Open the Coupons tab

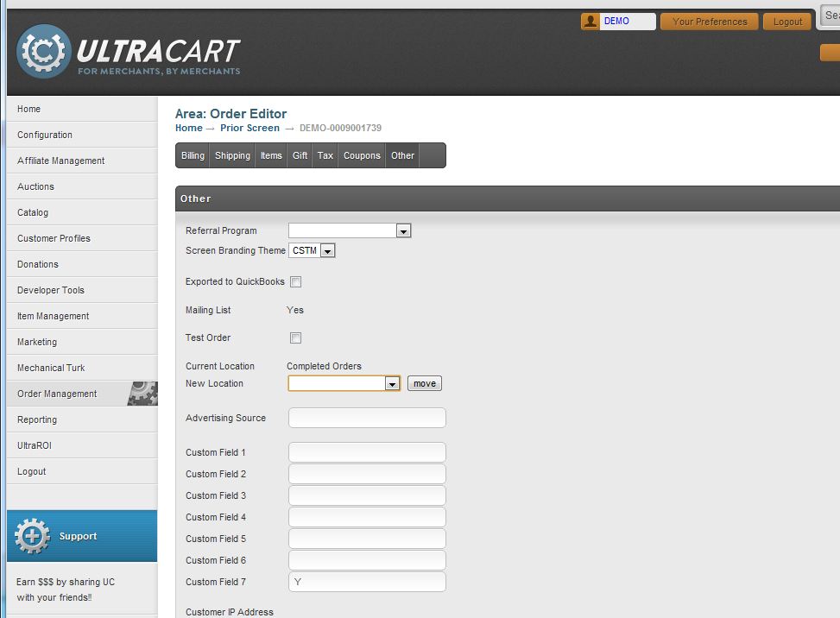coord(362,155)
